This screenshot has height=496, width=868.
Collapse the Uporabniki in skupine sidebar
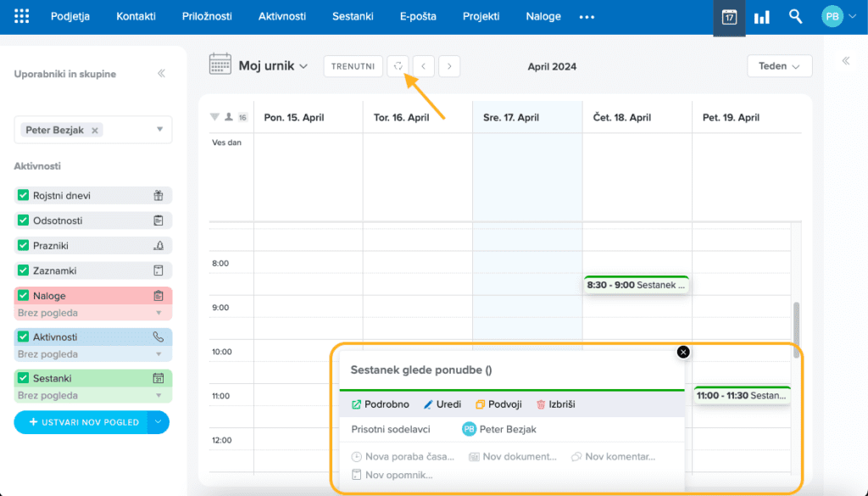(161, 74)
